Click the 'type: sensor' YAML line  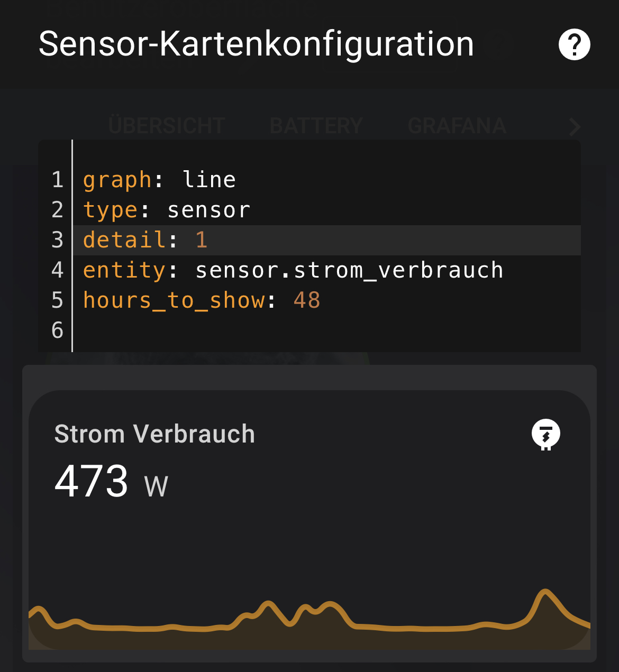[167, 210]
